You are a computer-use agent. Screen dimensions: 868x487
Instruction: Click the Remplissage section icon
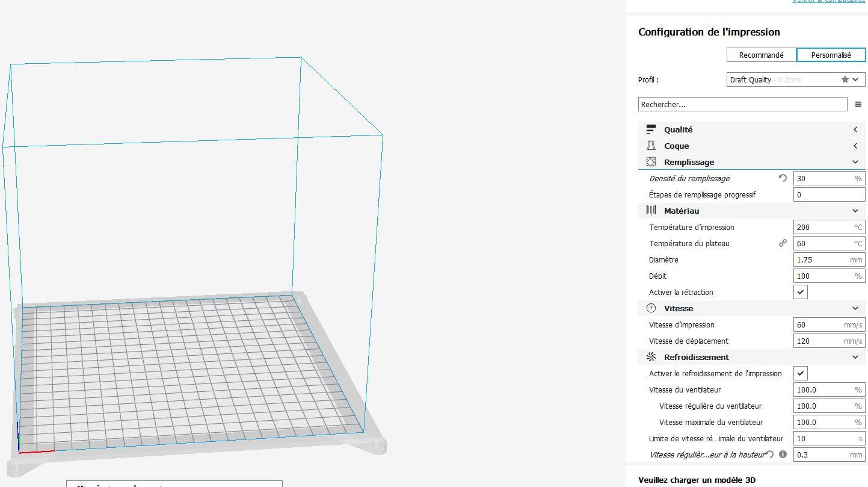click(x=651, y=162)
